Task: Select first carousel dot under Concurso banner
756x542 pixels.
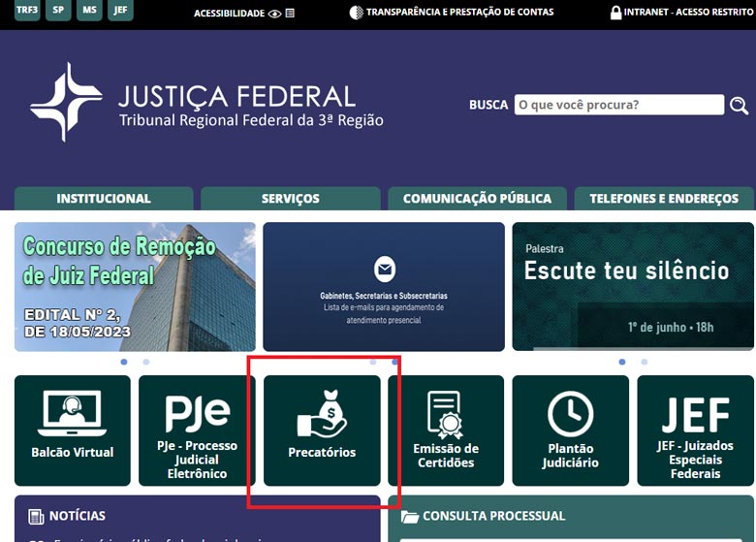Action: pyautogui.click(x=124, y=362)
